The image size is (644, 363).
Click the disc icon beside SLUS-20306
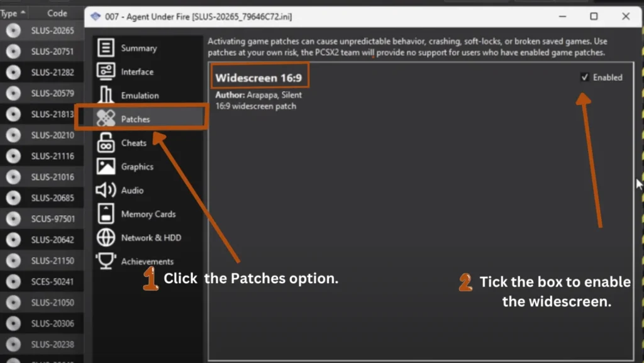point(13,323)
